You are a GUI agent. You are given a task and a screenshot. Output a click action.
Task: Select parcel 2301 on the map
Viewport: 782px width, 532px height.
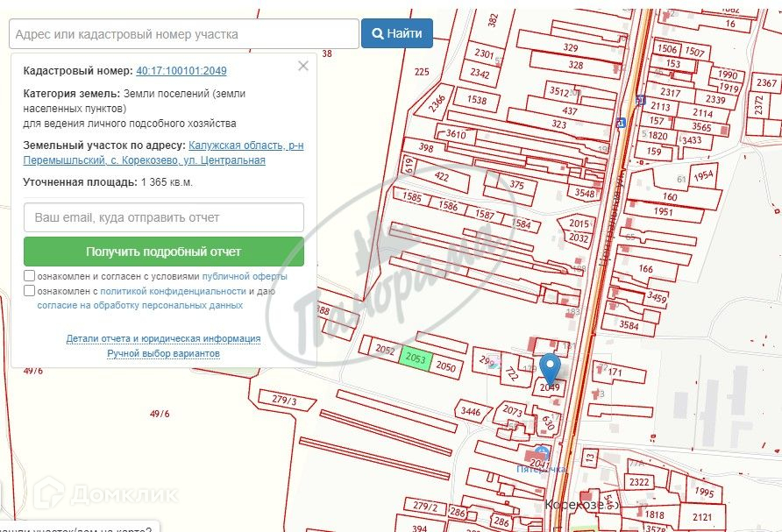click(484, 53)
